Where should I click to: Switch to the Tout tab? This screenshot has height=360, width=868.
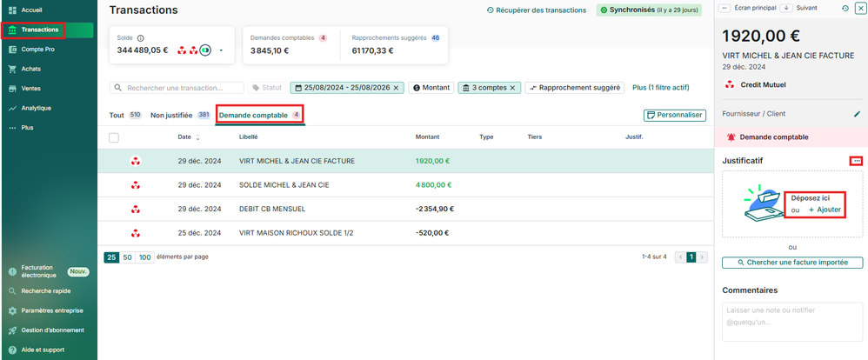[117, 115]
